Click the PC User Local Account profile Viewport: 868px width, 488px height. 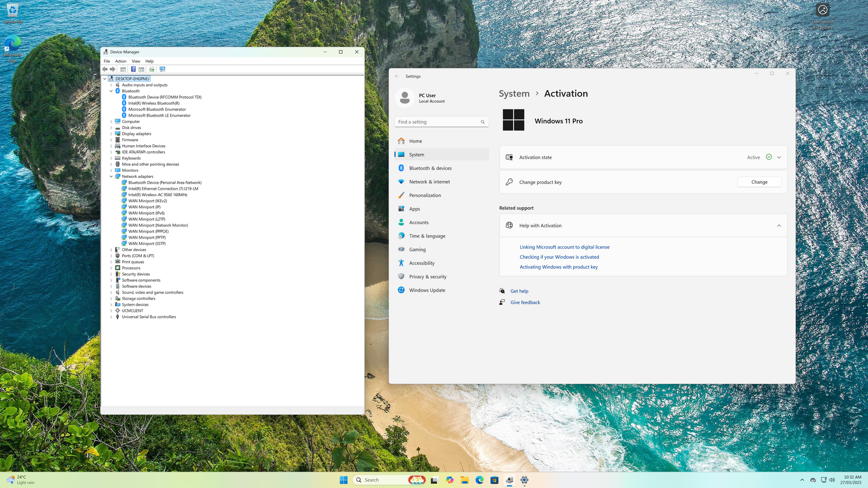421,98
